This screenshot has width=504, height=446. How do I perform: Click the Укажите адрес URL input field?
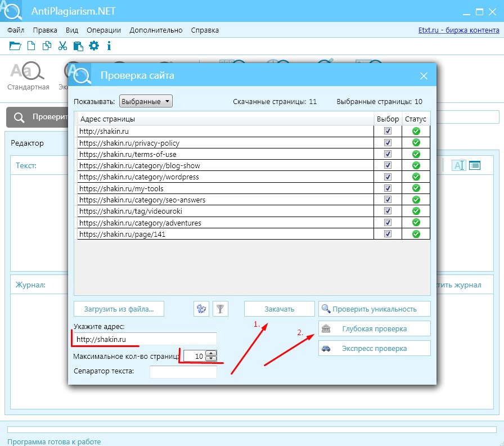[145, 339]
